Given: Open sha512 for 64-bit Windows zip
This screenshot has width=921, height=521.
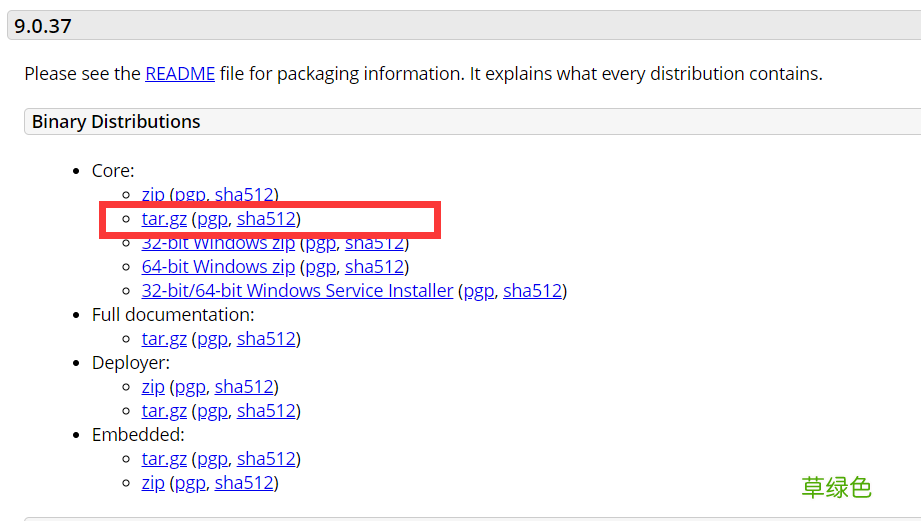Looking at the screenshot, I should pyautogui.click(x=374, y=267).
